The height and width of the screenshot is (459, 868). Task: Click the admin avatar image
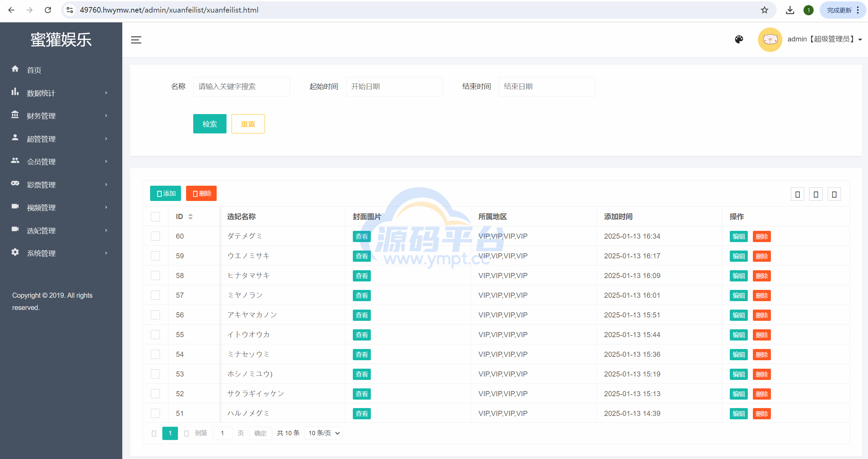coord(770,40)
